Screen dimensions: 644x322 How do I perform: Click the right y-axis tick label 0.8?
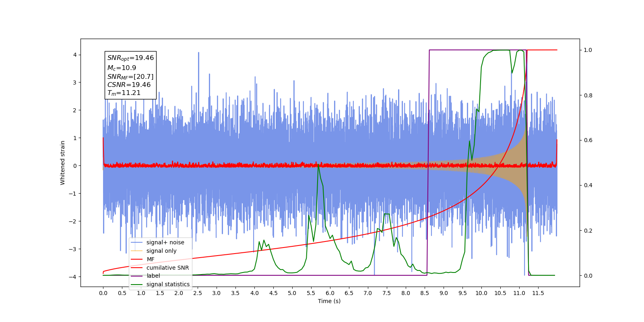[x=588, y=95]
